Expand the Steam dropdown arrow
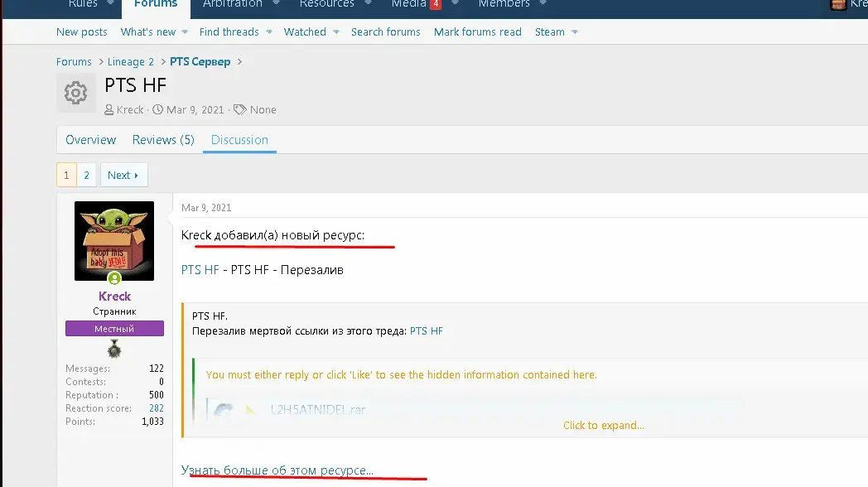 tap(575, 32)
